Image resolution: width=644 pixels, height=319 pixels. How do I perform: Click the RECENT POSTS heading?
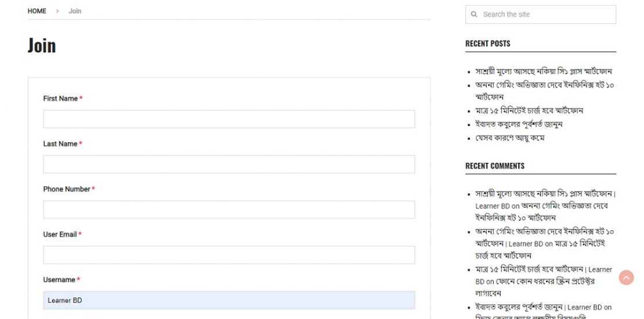click(487, 43)
